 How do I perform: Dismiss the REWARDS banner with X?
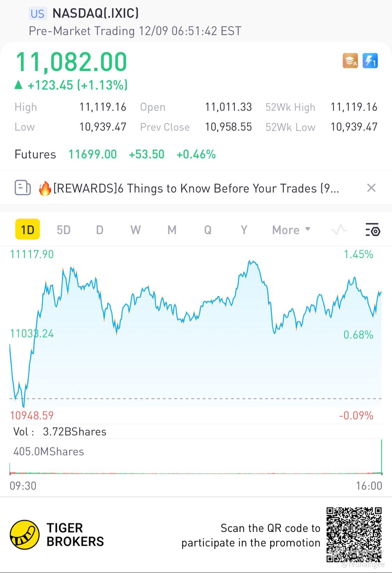371,188
